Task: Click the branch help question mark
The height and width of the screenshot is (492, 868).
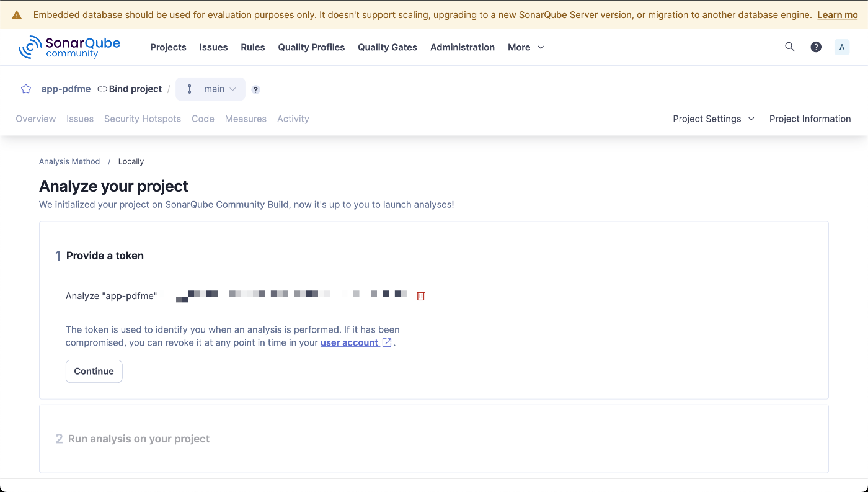Action: (x=255, y=89)
